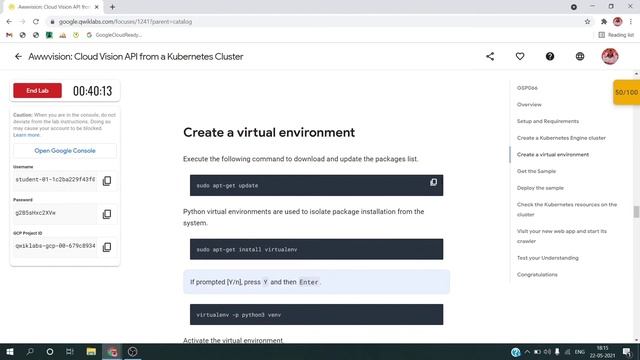The width and height of the screenshot is (640, 360).
Task: Click the GCP Project ID field text
Action: tap(55, 246)
